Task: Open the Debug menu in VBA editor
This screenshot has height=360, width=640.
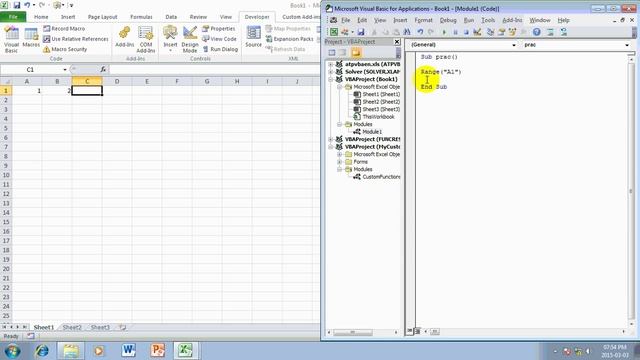Action: point(448,20)
